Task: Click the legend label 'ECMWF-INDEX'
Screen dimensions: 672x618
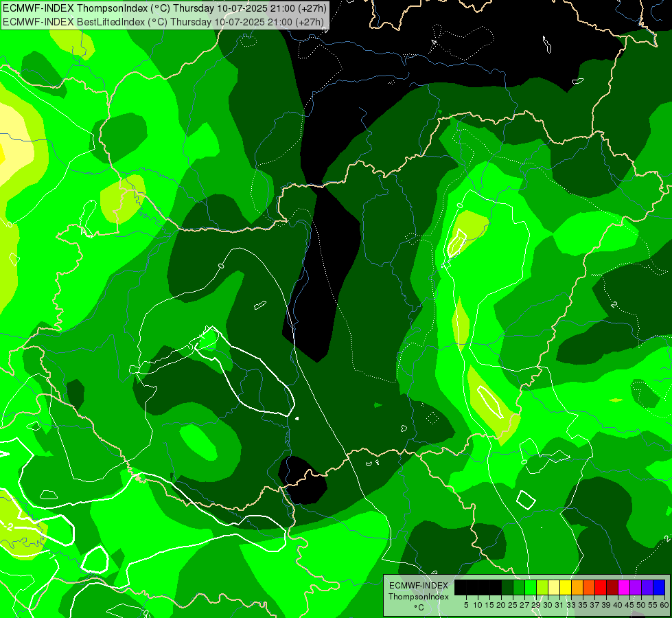Action: coord(419,586)
